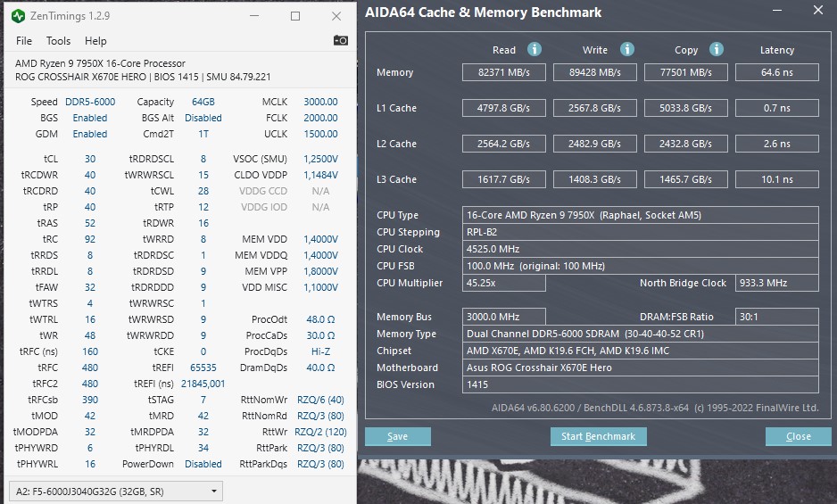Click the Read info icon in AIDA64

point(535,49)
